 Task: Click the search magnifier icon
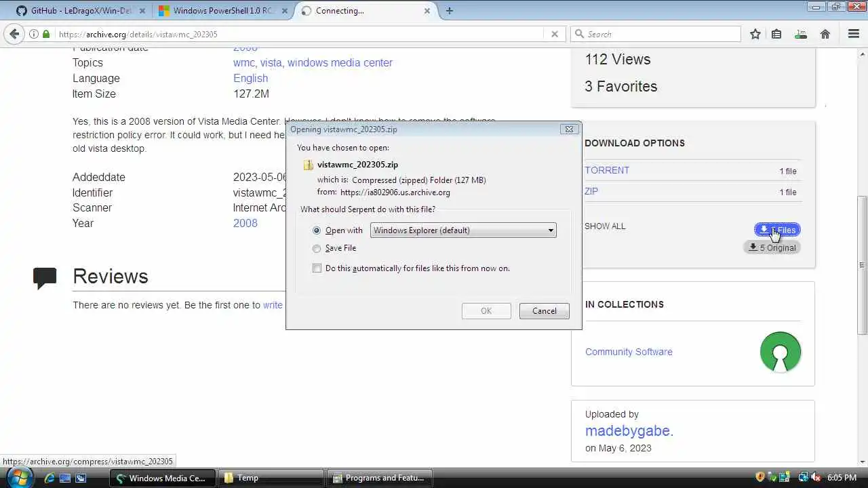(579, 34)
